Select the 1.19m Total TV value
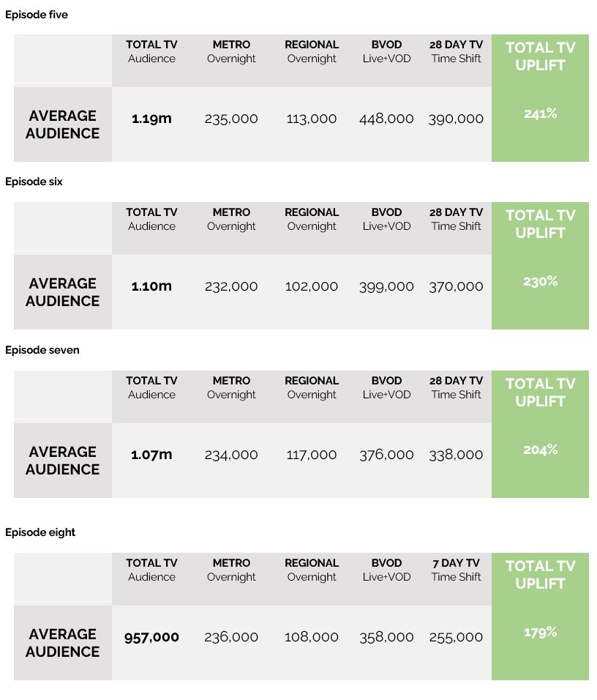Screen dimensions: 597x700 151,119
